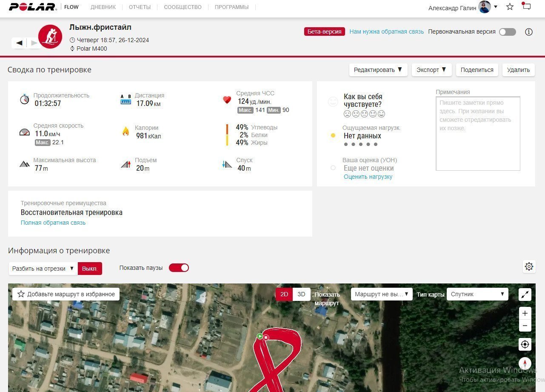Image resolution: width=545 pixels, height=392 pixels.
Task: Click the user name Александр Галин
Action: (x=452, y=8)
